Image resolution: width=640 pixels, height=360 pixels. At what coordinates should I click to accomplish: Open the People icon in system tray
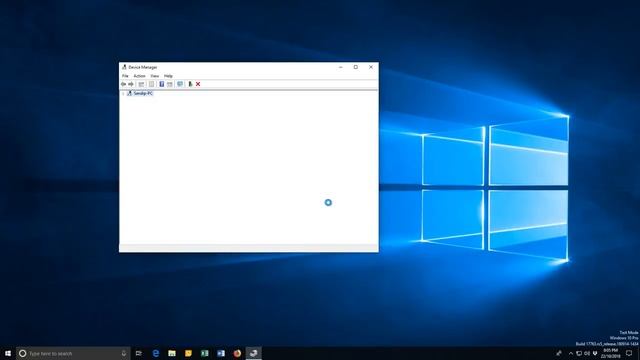pos(559,353)
